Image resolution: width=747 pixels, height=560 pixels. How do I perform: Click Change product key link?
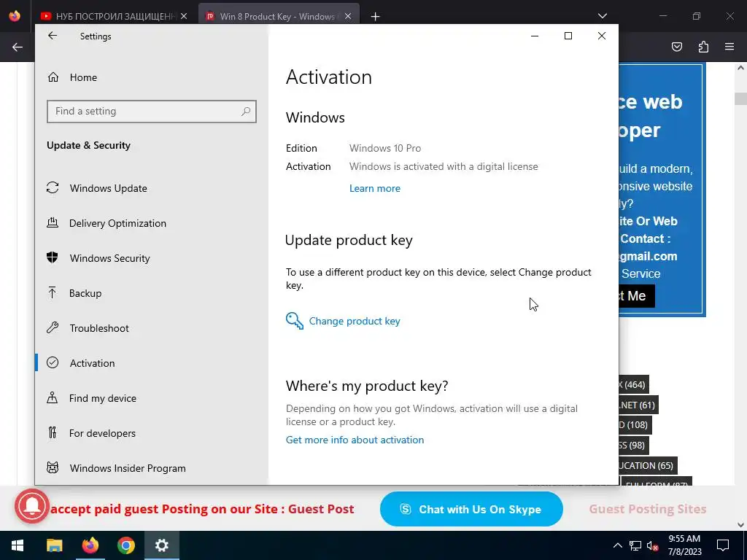[343, 321]
